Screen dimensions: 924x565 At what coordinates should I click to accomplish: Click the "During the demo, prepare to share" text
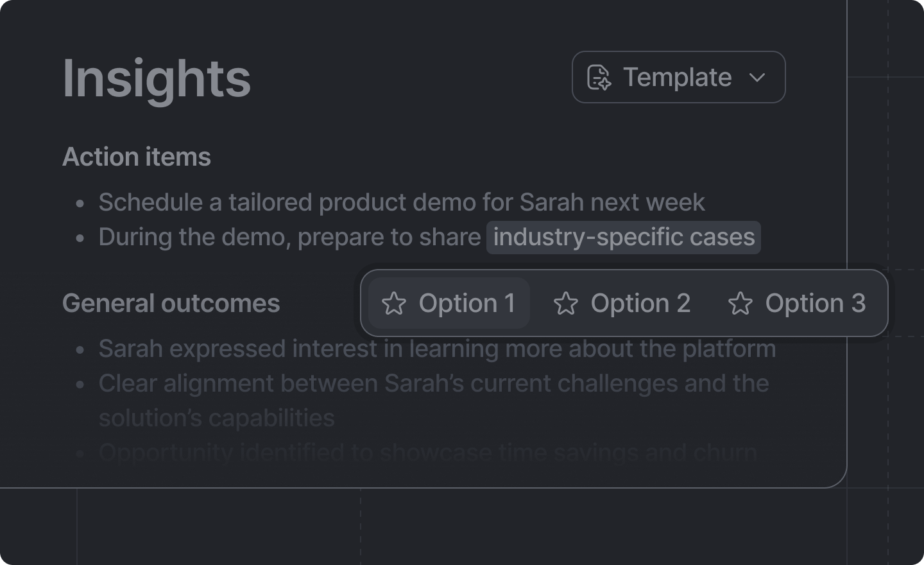[x=289, y=237]
